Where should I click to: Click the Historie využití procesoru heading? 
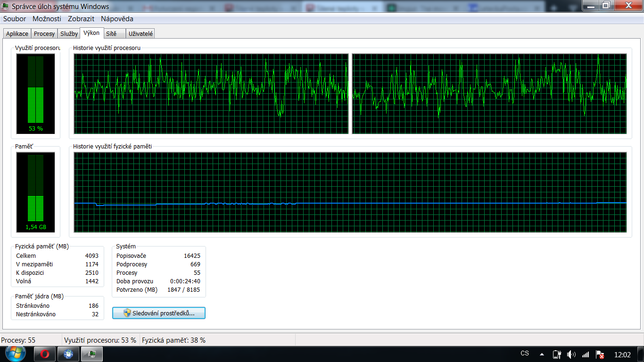coord(107,48)
